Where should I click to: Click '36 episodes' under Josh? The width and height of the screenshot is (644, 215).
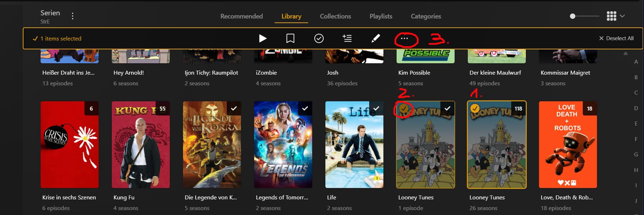[342, 84]
